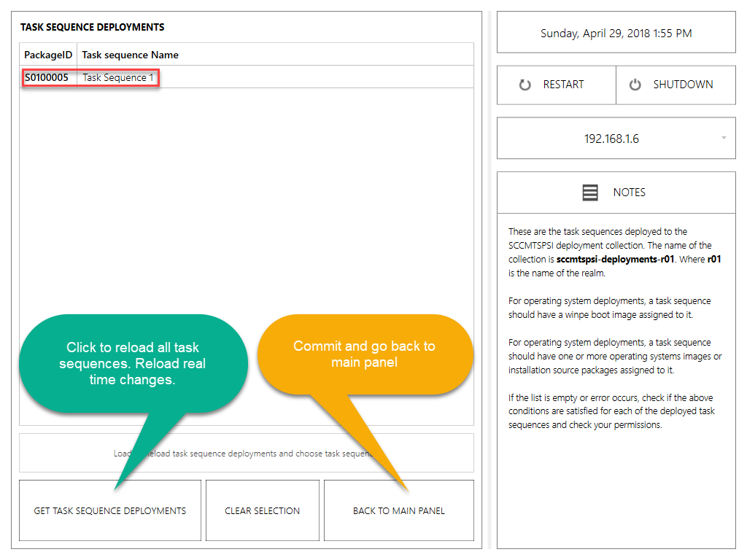
Task: Click Task sequence Name column header
Action: click(x=130, y=55)
